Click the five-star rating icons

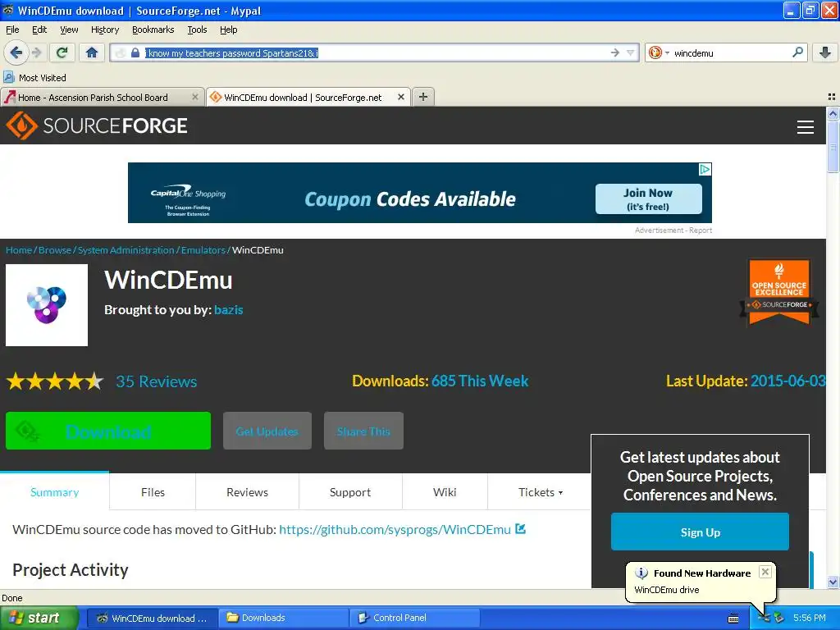(55, 381)
